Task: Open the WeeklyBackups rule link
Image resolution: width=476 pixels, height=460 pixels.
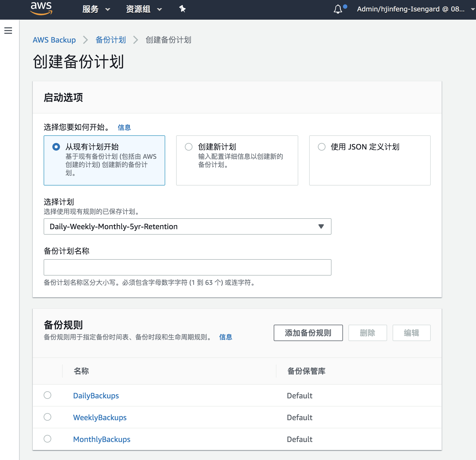Action: point(100,417)
